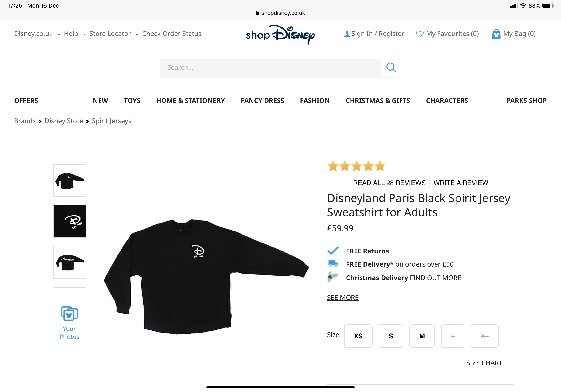Open My Bag (0)

coord(519,34)
